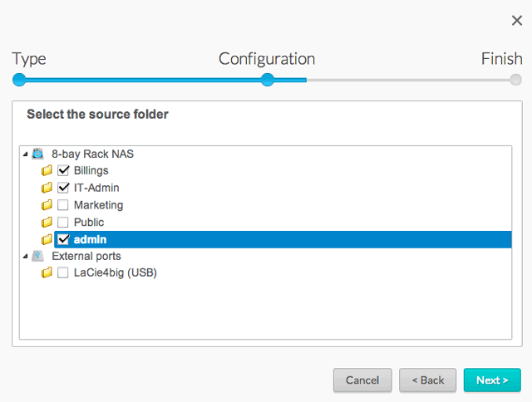
Task: Click the admin folder icon
Action: (x=47, y=240)
